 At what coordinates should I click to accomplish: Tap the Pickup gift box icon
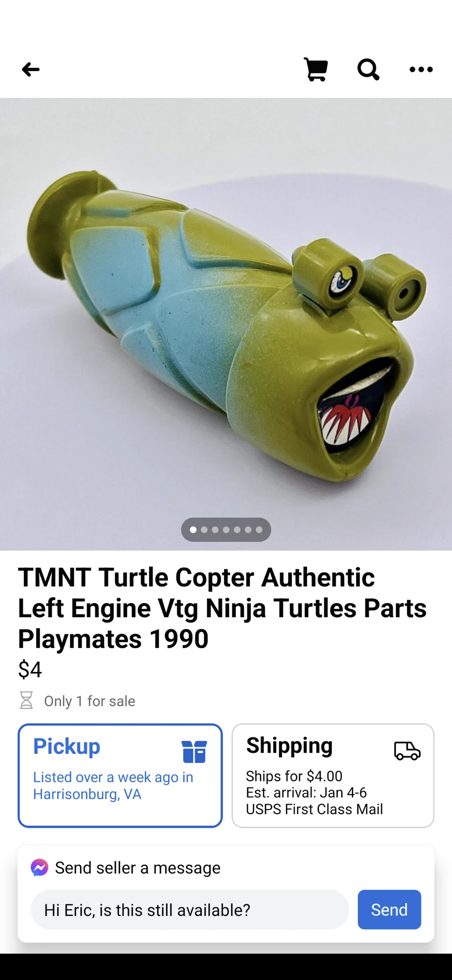coord(194,751)
